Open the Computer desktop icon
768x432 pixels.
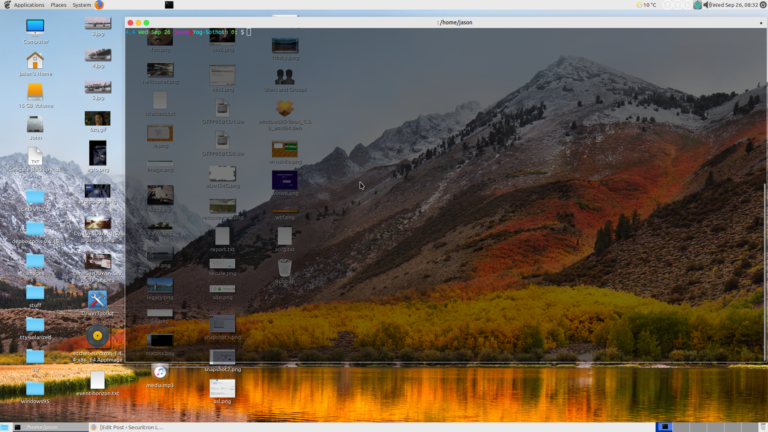click(x=35, y=28)
